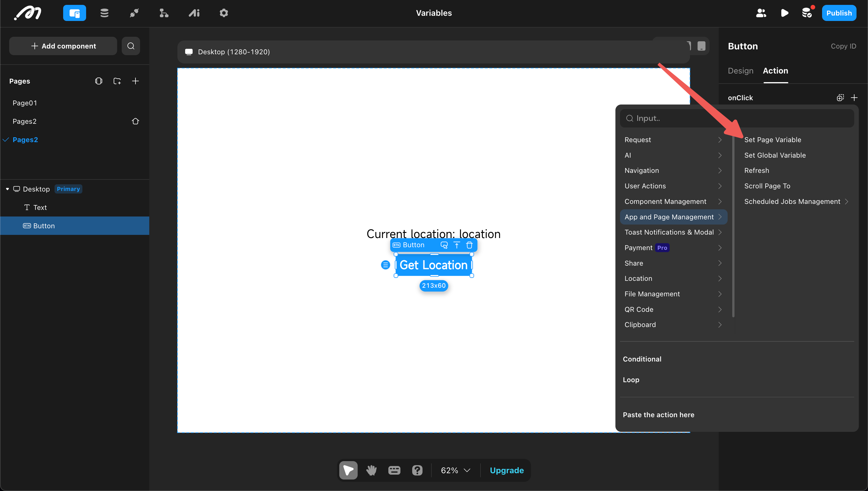Click the onClick copy action icon
This screenshot has height=491, width=868.
(x=840, y=98)
